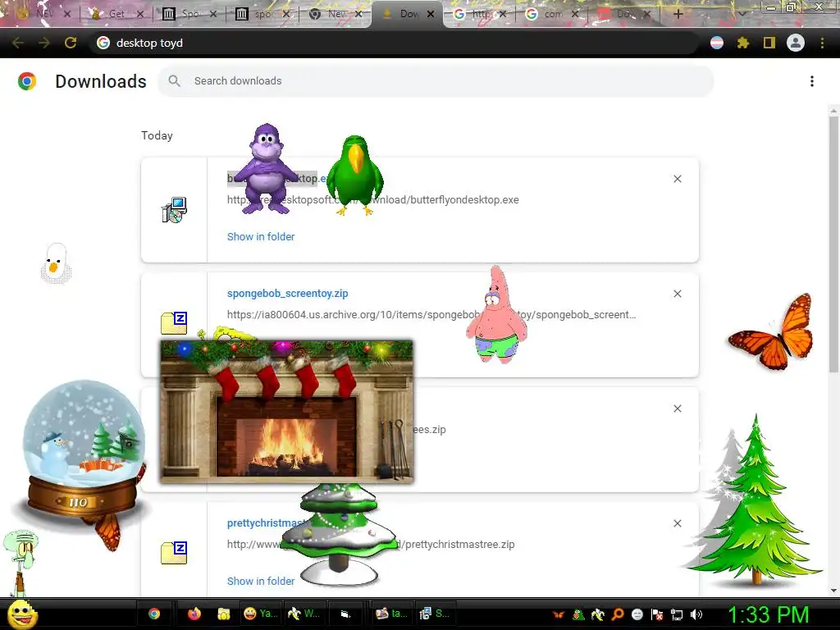Show butterflyondesktop.exe in folder

(261, 237)
